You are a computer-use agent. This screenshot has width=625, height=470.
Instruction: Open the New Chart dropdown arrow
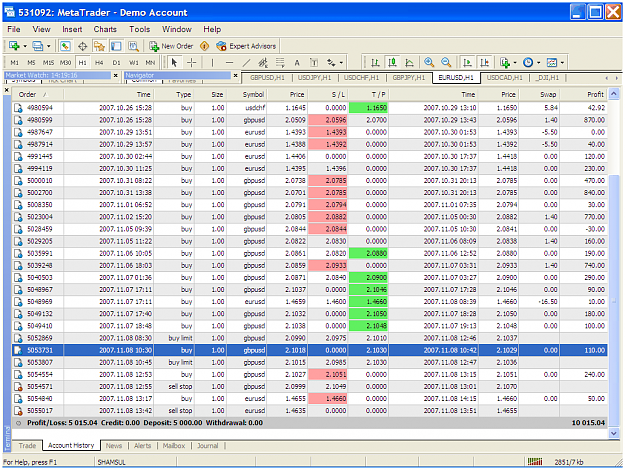25,46
